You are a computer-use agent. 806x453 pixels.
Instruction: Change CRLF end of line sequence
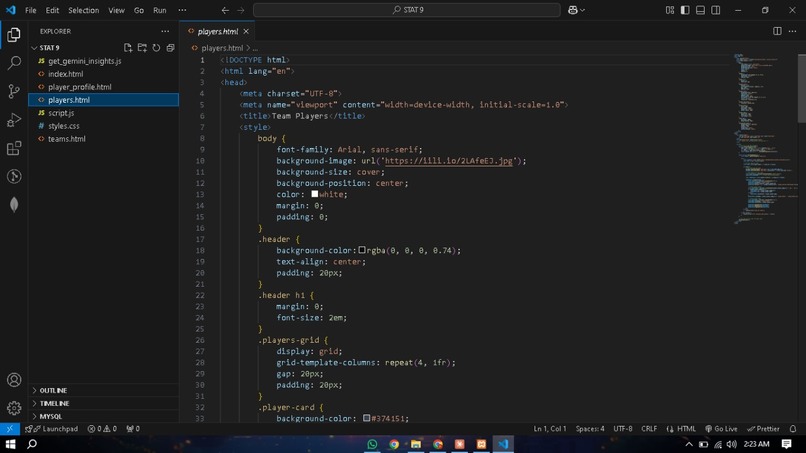coord(649,429)
